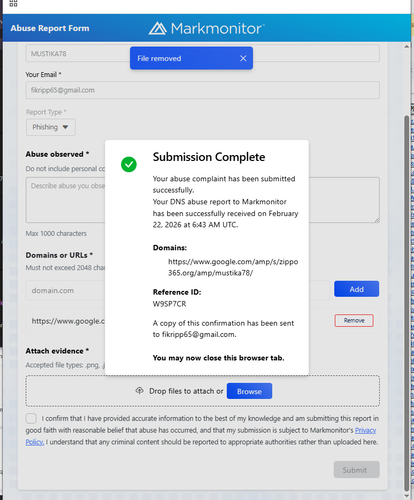Click the dropdown arrow next to Phishing
Image resolution: width=414 pixels, height=500 pixels.
coord(65,127)
